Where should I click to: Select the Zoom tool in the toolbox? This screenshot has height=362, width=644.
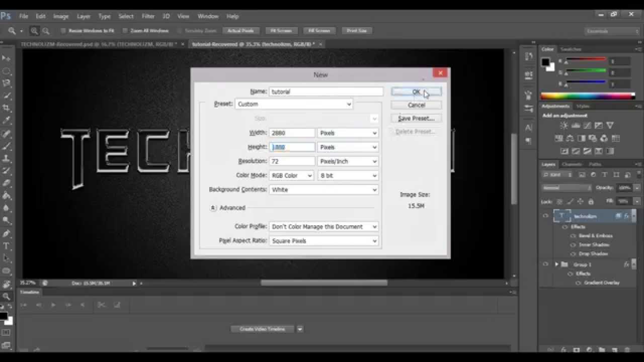click(7, 297)
